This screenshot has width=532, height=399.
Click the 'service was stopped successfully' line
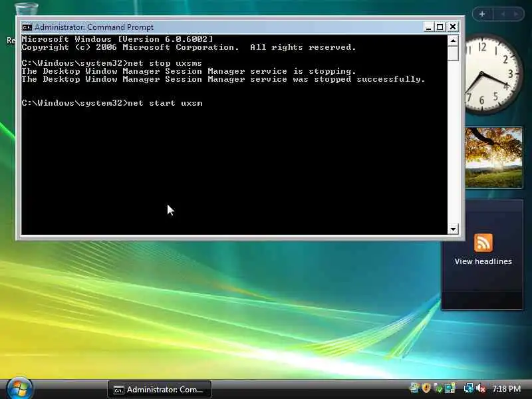(223, 79)
